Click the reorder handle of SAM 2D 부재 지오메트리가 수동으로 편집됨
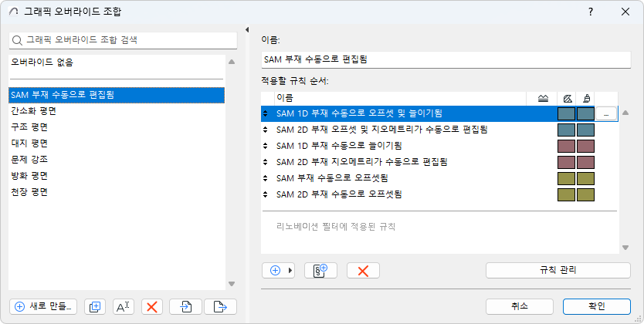The height and width of the screenshot is (324, 644). (x=266, y=162)
